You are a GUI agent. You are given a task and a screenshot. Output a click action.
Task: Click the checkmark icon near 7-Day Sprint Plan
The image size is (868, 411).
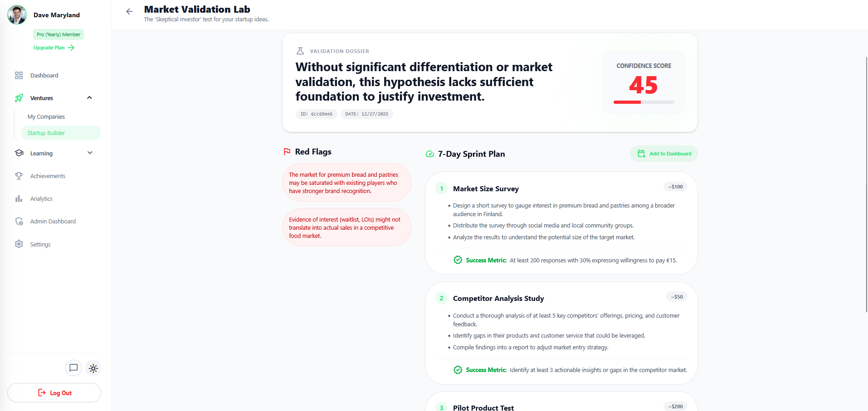tap(429, 154)
